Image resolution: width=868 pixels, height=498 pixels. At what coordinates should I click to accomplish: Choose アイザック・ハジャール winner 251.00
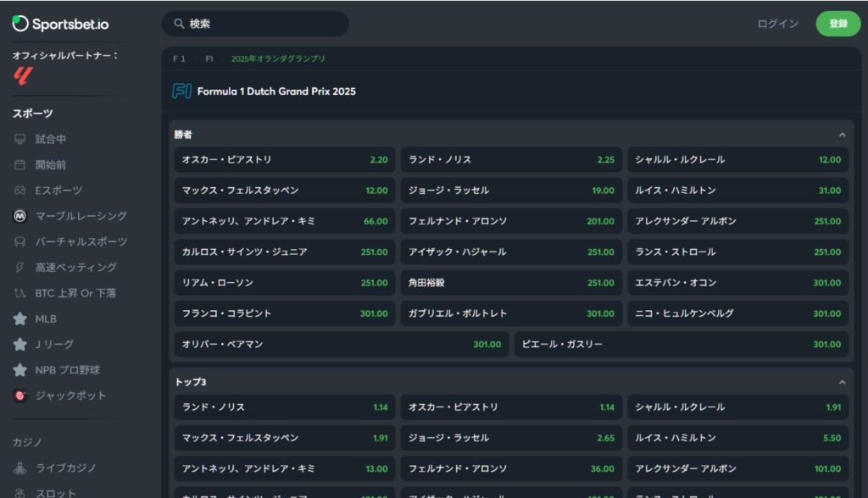511,252
